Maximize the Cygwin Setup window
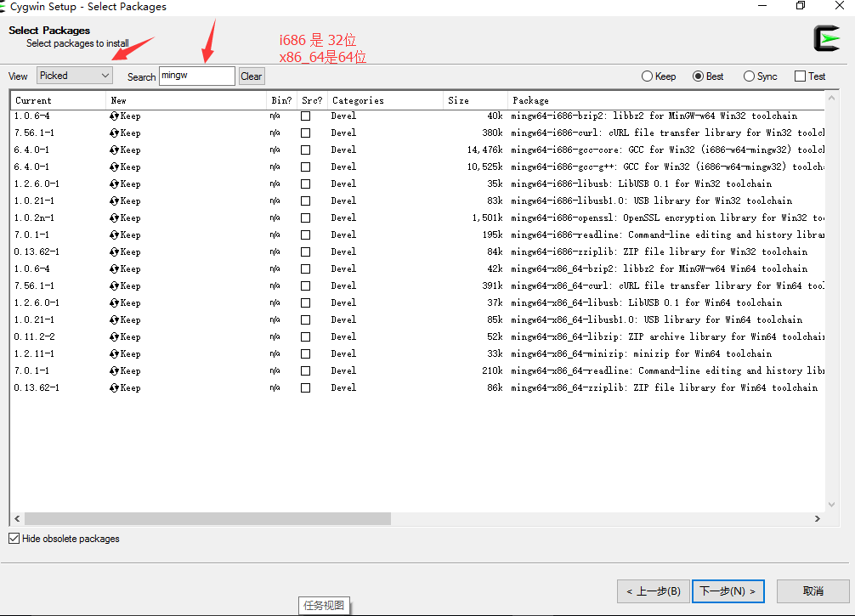Image resolution: width=855 pixels, height=616 pixels. click(801, 5)
